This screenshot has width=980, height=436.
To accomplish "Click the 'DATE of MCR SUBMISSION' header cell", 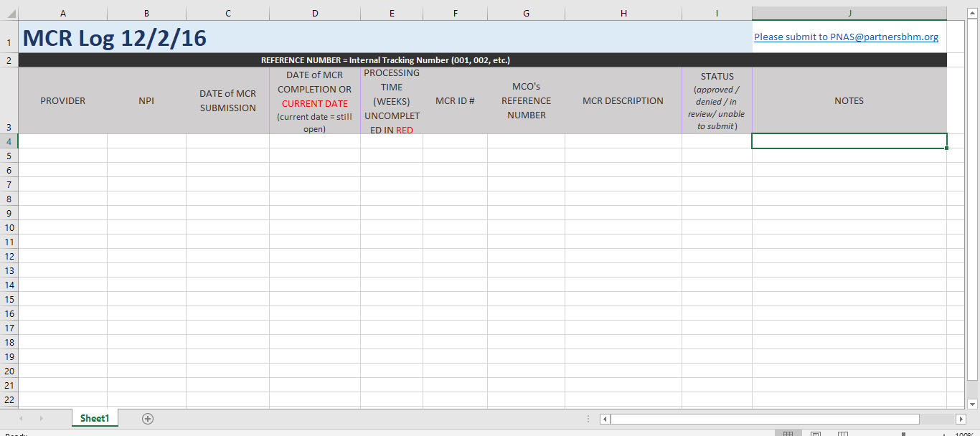I will coord(227,101).
